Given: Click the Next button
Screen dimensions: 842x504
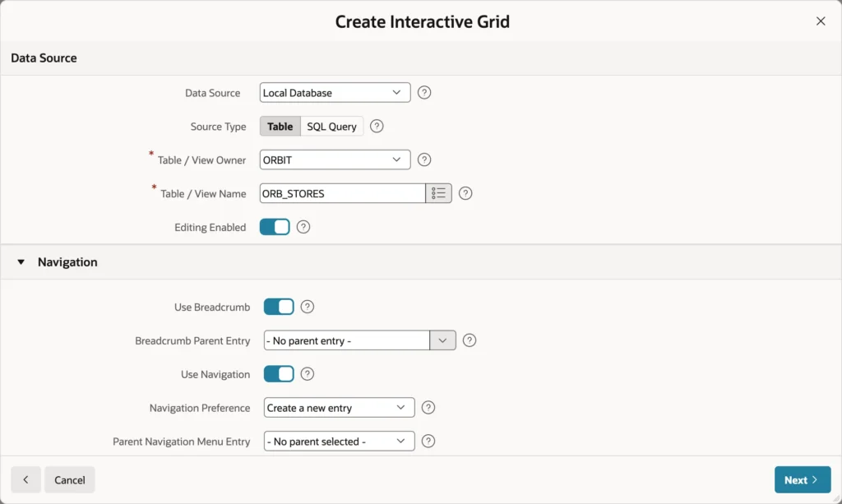Looking at the screenshot, I should pos(803,479).
